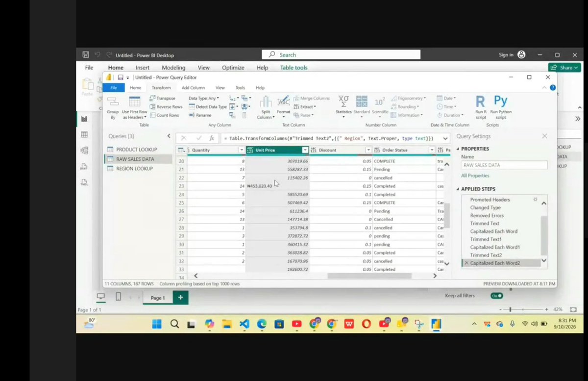The image size is (588, 381).
Task: Open Model view in Power BI sidebar
Action: (x=84, y=151)
